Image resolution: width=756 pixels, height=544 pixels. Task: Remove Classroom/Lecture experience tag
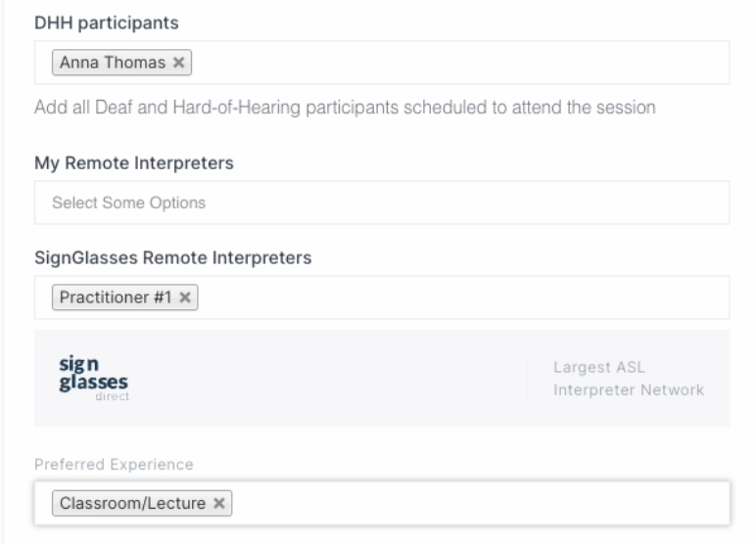[219, 503]
